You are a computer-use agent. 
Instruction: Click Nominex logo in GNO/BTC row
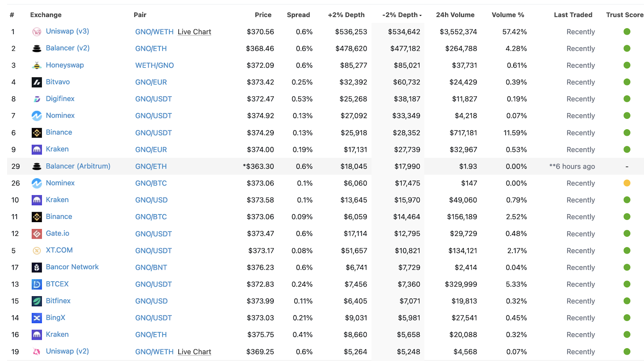[x=37, y=184]
